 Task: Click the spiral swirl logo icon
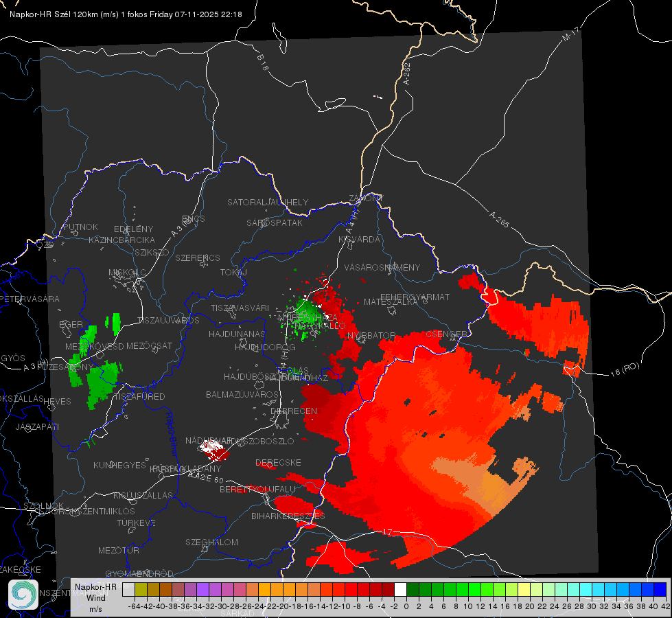[23, 595]
